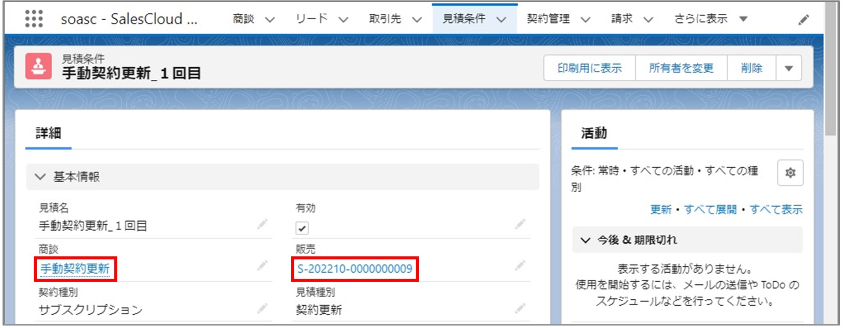Select the 見積条件 navigation tab
868x328 pixels.
[x=464, y=19]
